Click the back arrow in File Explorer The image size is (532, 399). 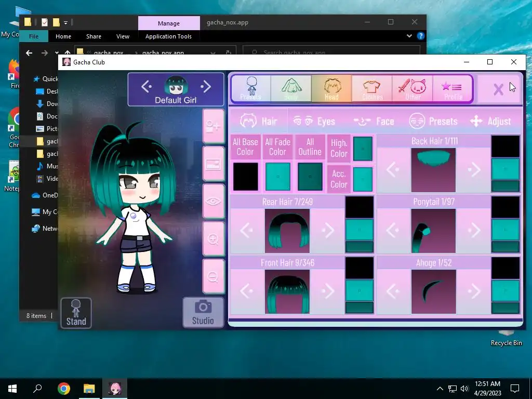click(x=29, y=53)
